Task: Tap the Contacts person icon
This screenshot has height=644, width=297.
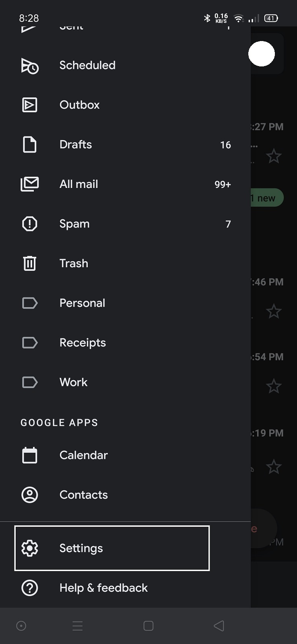Action: 29,495
